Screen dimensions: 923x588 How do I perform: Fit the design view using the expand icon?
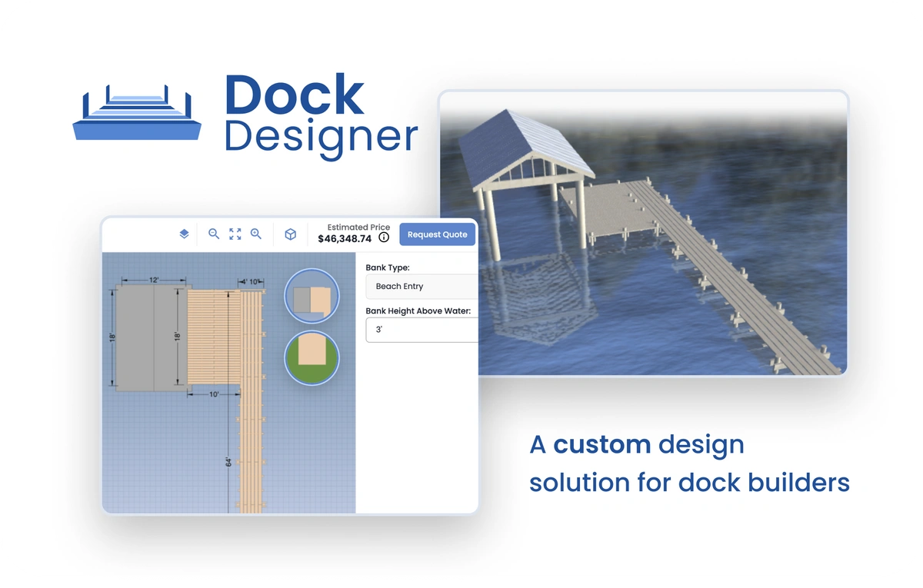(x=235, y=234)
